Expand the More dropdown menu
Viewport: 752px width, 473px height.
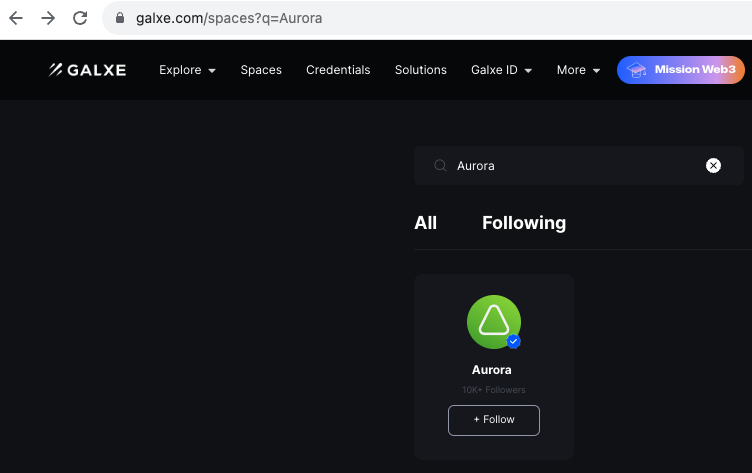pos(578,70)
